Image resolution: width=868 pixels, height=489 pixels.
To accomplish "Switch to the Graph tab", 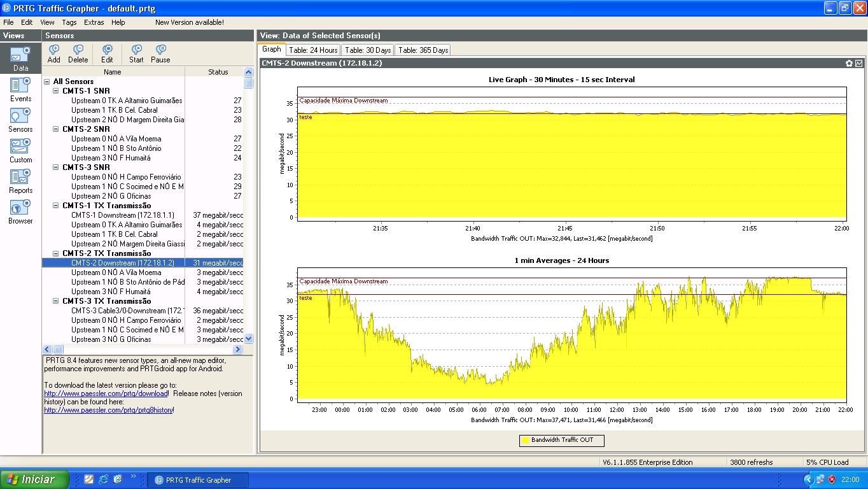I will (272, 50).
